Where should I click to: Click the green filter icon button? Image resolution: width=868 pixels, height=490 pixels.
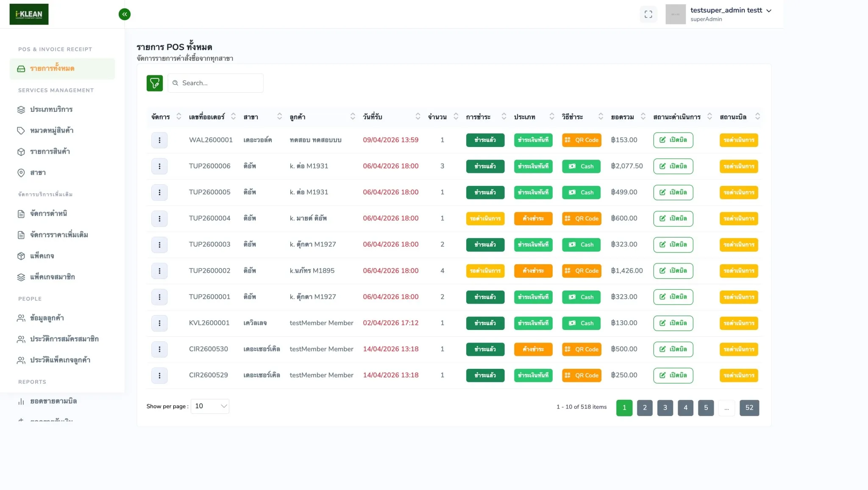tap(154, 83)
